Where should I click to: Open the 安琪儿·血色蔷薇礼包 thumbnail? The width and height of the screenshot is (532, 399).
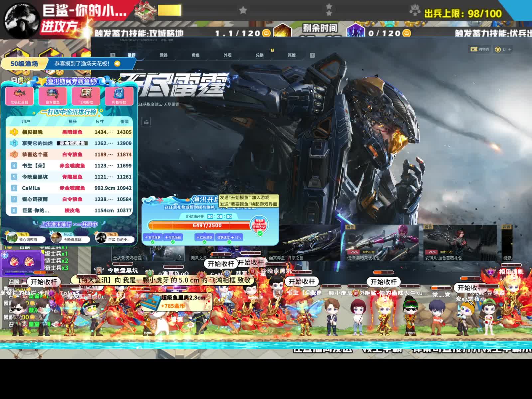(460, 243)
